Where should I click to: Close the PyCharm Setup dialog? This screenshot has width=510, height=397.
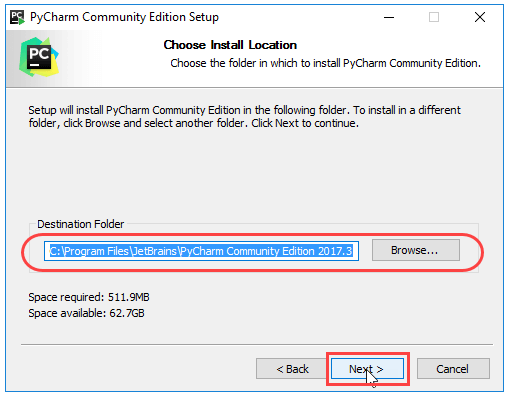click(480, 17)
